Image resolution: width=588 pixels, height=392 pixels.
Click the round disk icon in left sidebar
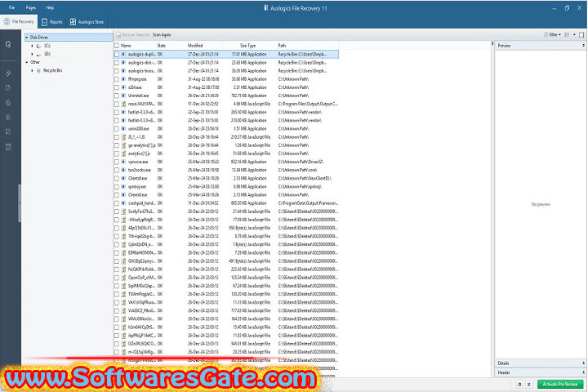tap(8, 102)
